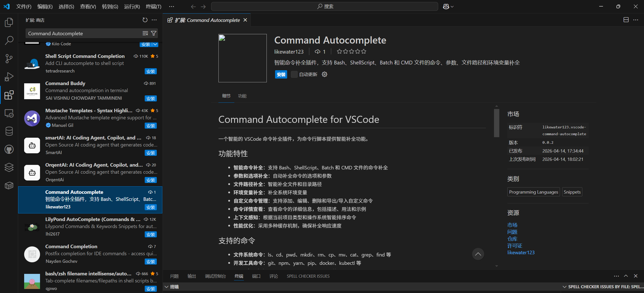644x293 pixels.
Task: Open the 选择(S) menu
Action: 66,7
